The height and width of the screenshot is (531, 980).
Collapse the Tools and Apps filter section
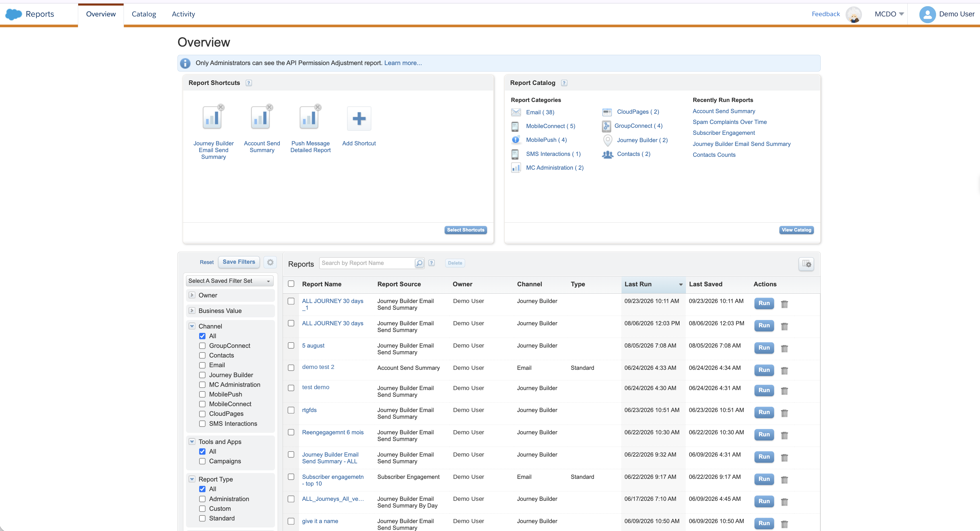point(192,442)
